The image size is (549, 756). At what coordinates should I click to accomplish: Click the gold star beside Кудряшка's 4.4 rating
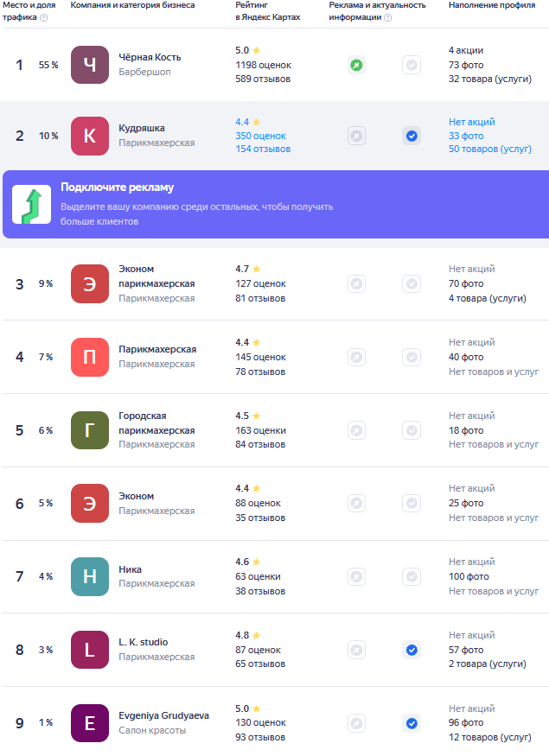257,122
